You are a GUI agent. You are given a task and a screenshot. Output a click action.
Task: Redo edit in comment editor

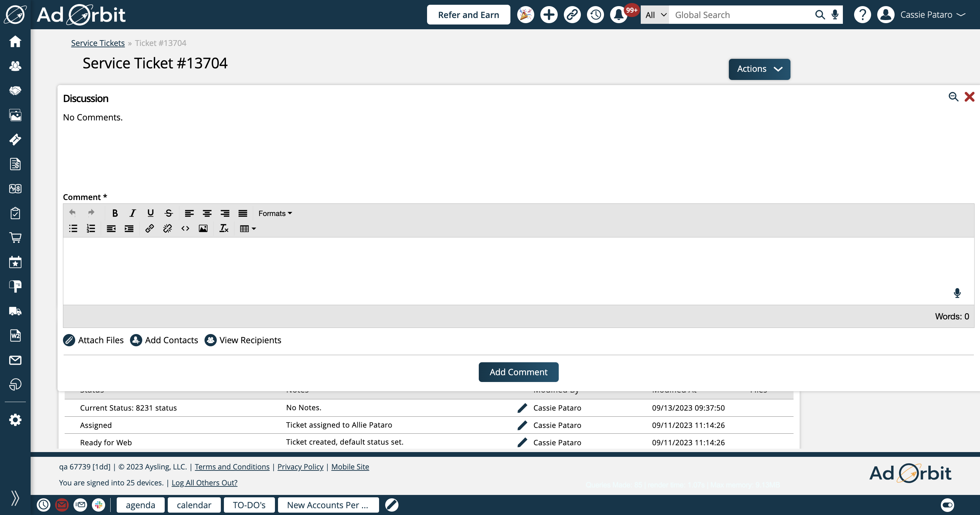pyautogui.click(x=91, y=212)
